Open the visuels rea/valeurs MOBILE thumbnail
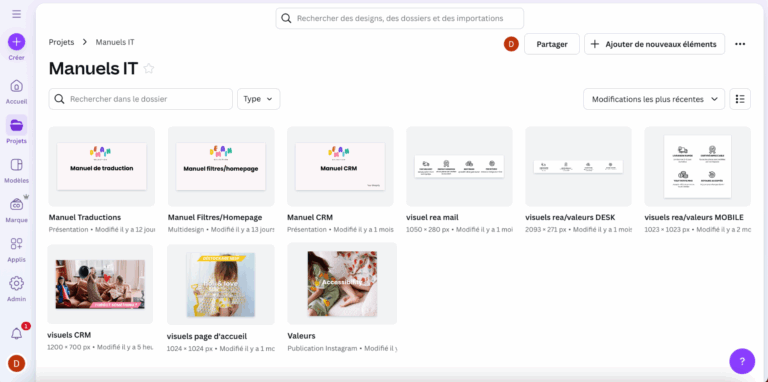The height and width of the screenshot is (382, 768). 697,167
